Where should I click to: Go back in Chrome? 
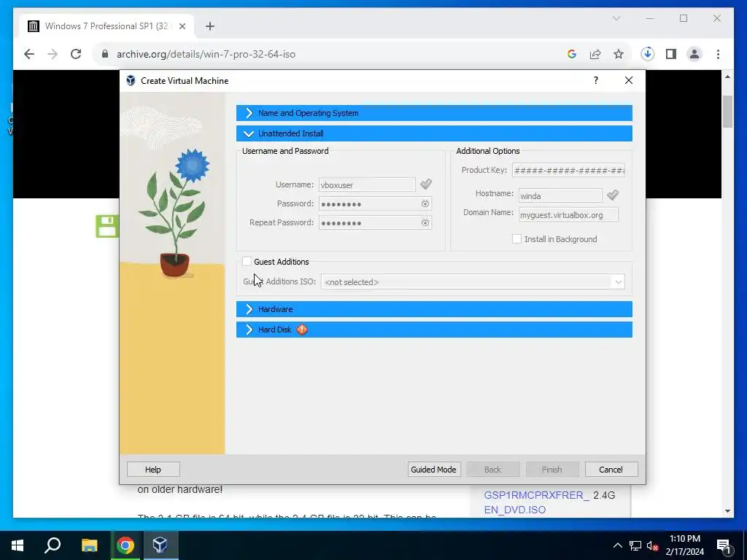pos(29,54)
